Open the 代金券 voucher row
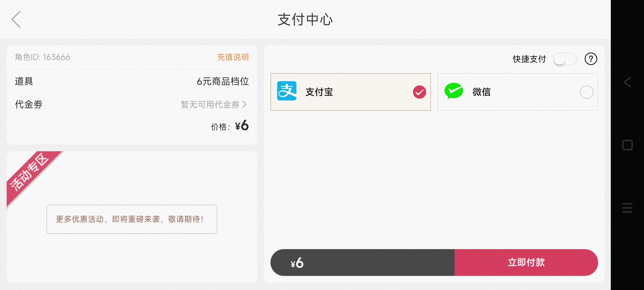644x290 pixels. point(132,104)
